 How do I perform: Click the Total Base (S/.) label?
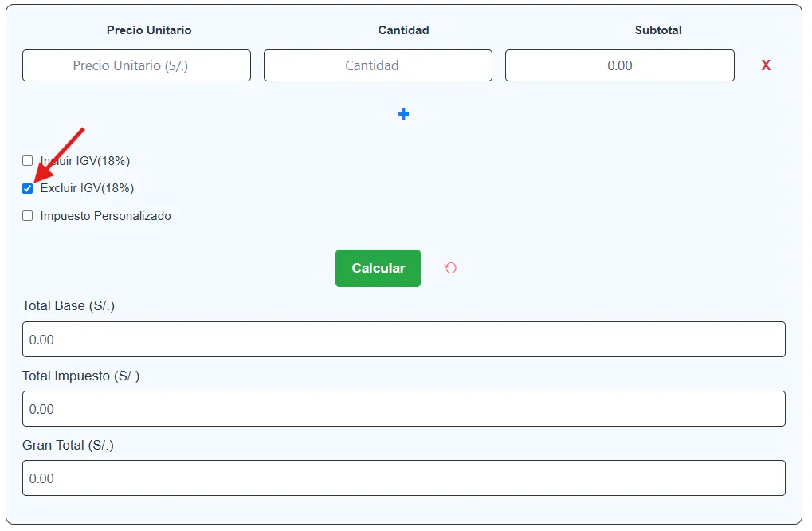tap(69, 306)
